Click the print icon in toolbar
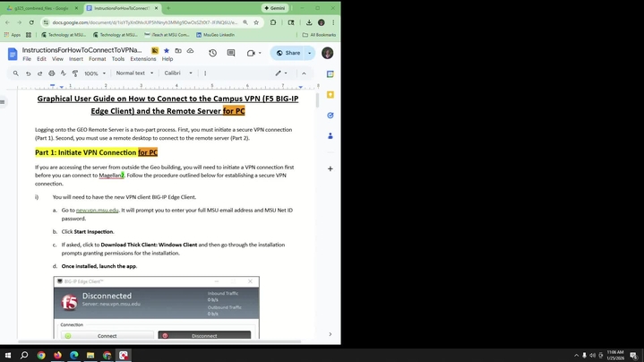The width and height of the screenshot is (644, 362). pos(51,73)
